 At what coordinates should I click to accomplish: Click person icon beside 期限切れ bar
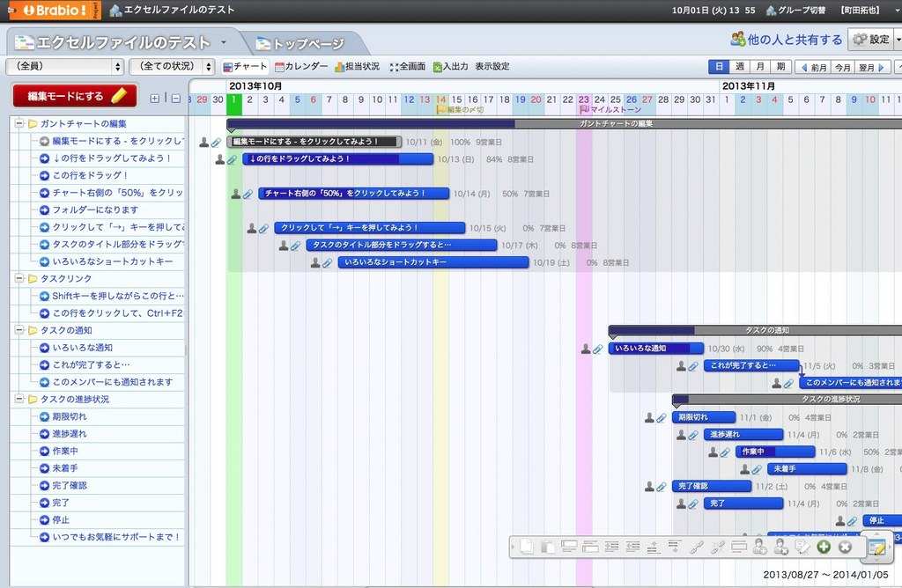[x=649, y=417]
